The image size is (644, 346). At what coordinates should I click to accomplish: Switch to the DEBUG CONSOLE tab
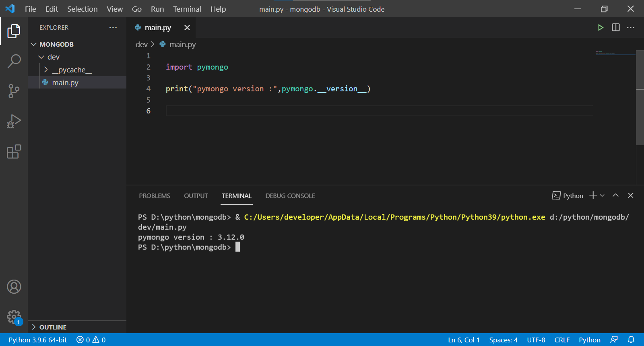[290, 196]
